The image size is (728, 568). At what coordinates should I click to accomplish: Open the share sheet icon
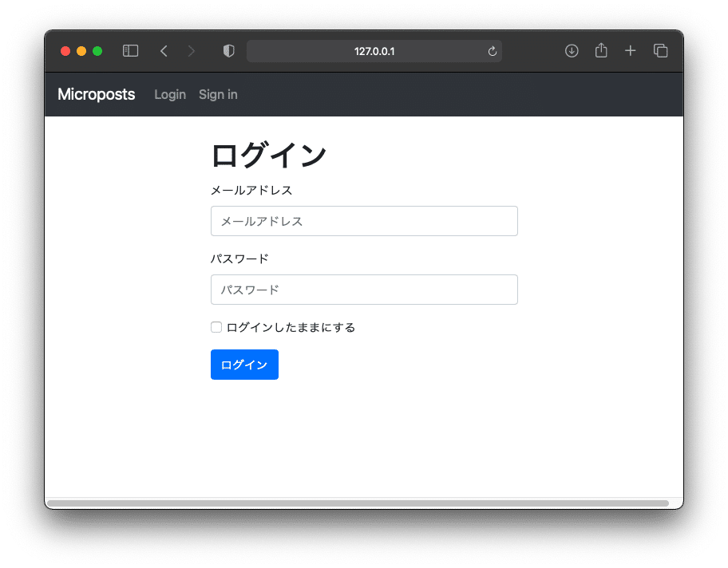(x=601, y=50)
